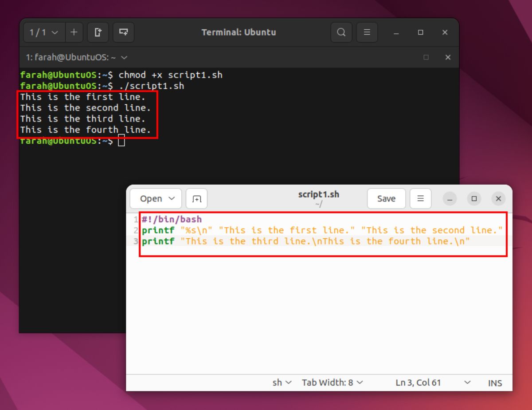Open the text editor hamburger menu
The width and height of the screenshot is (532, 410).
pos(421,199)
